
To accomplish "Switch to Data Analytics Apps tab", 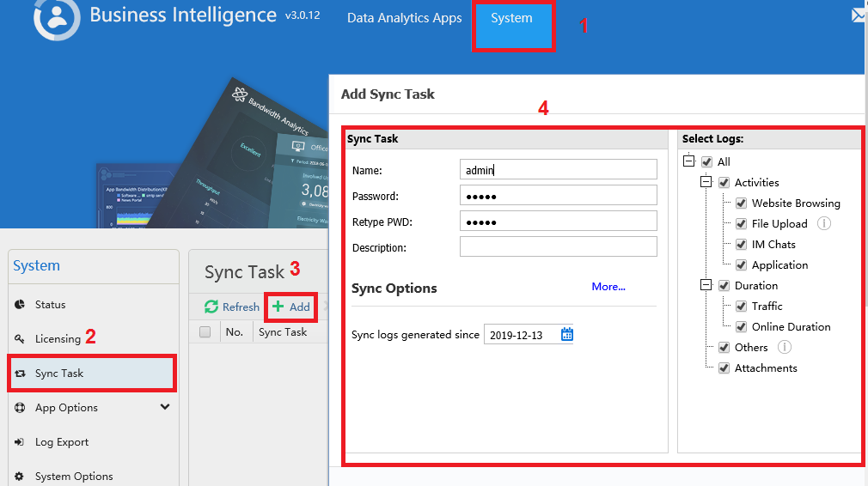I will coord(404,18).
